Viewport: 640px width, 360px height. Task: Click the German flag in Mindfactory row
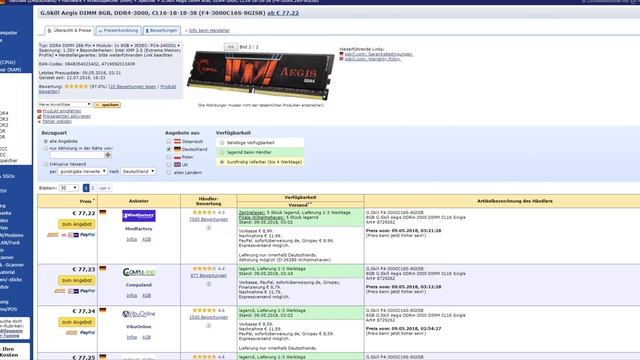[x=102, y=213]
